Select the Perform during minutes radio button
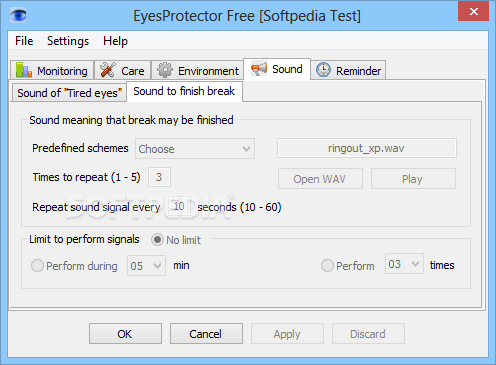 (37, 266)
